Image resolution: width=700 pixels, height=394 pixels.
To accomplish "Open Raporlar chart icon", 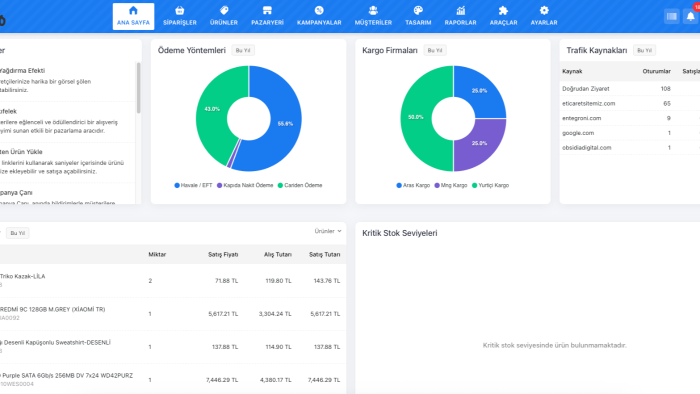I will [460, 11].
